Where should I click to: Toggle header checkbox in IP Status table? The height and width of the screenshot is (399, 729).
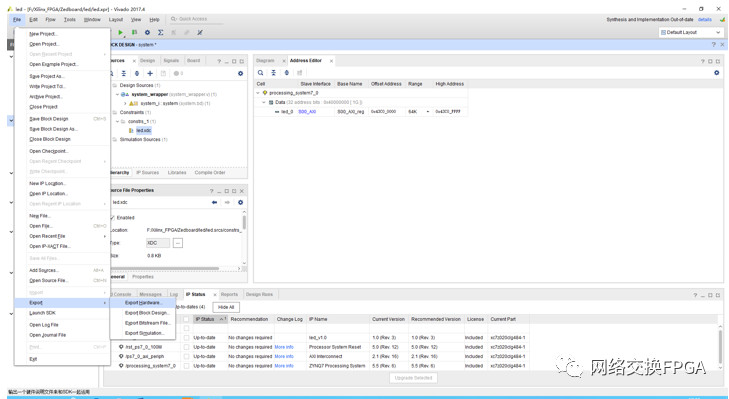186,319
